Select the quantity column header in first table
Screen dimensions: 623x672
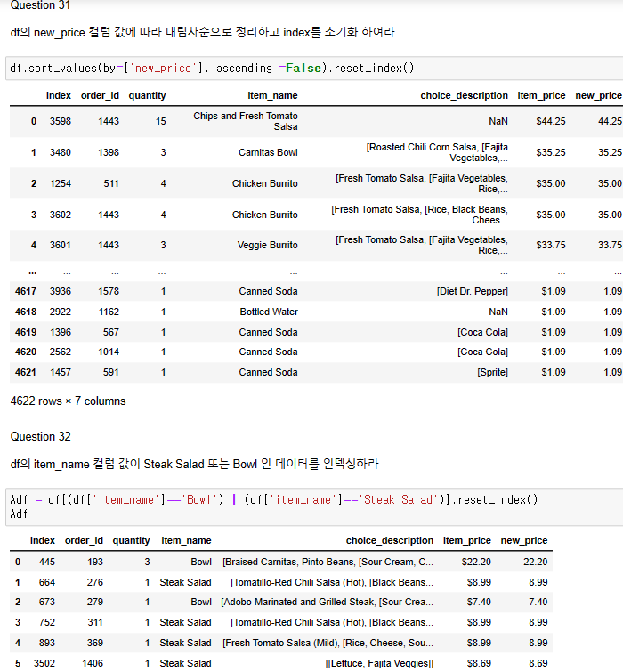tap(147, 95)
